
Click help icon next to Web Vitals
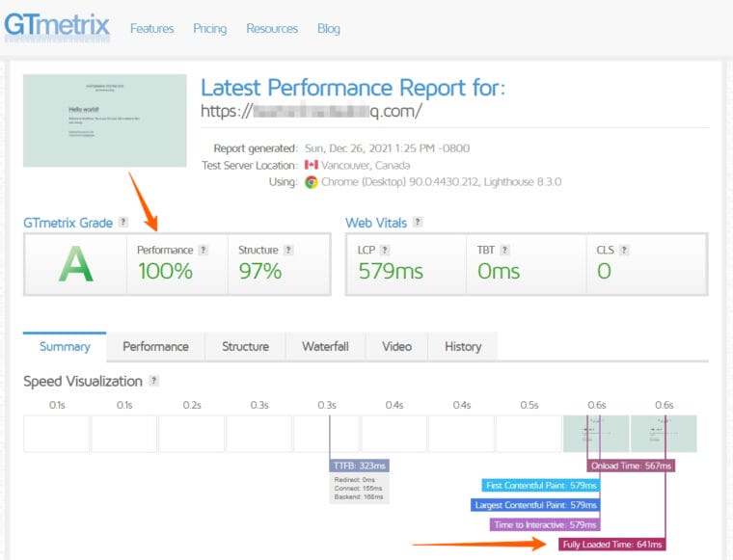coord(417,223)
